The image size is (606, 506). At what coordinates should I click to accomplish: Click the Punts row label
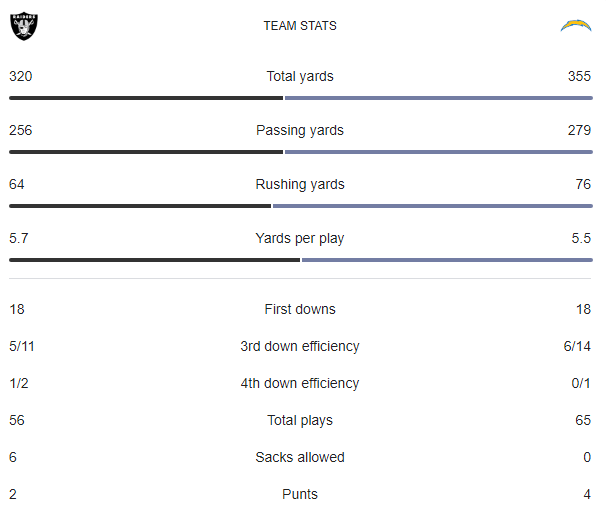[300, 494]
